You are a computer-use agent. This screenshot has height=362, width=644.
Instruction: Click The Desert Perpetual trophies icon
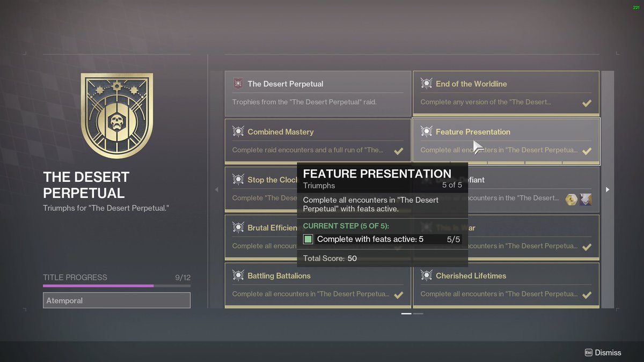click(238, 84)
